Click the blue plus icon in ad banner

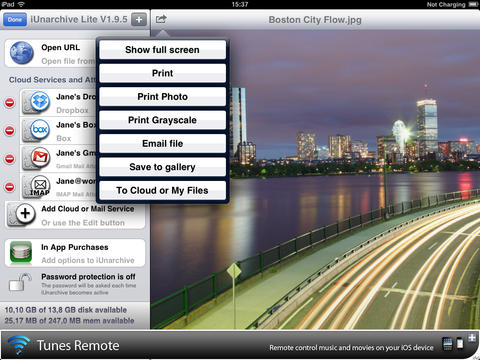point(472,338)
